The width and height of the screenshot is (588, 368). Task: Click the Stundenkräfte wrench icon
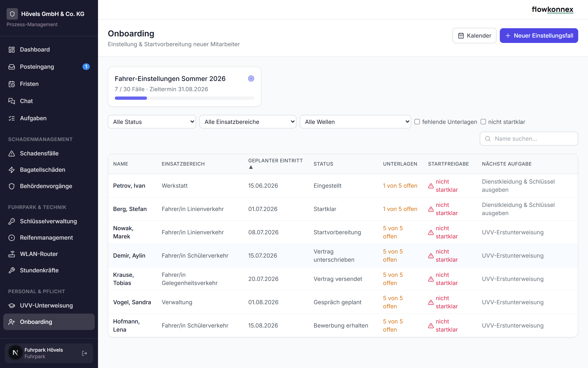click(12, 270)
